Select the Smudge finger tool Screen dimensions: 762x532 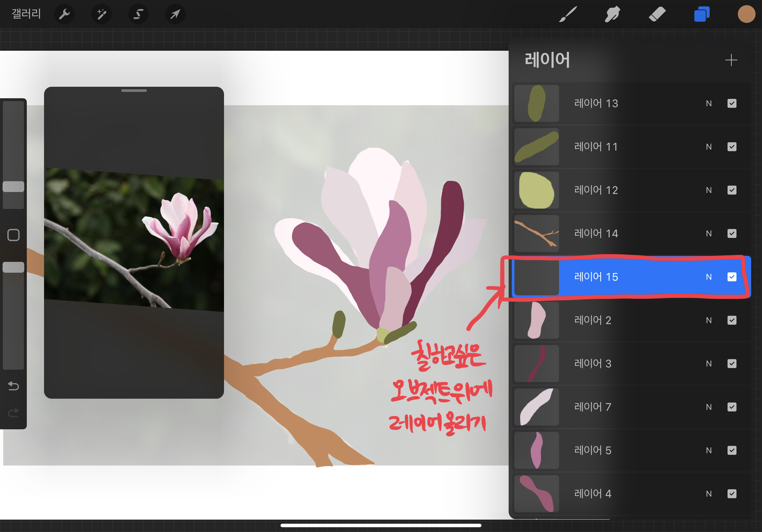coord(612,14)
